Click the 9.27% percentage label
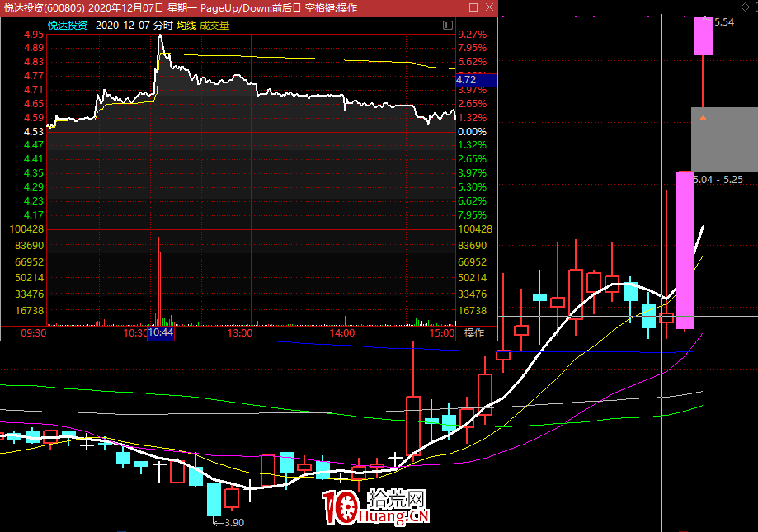This screenshot has height=532, width=758. [x=473, y=35]
